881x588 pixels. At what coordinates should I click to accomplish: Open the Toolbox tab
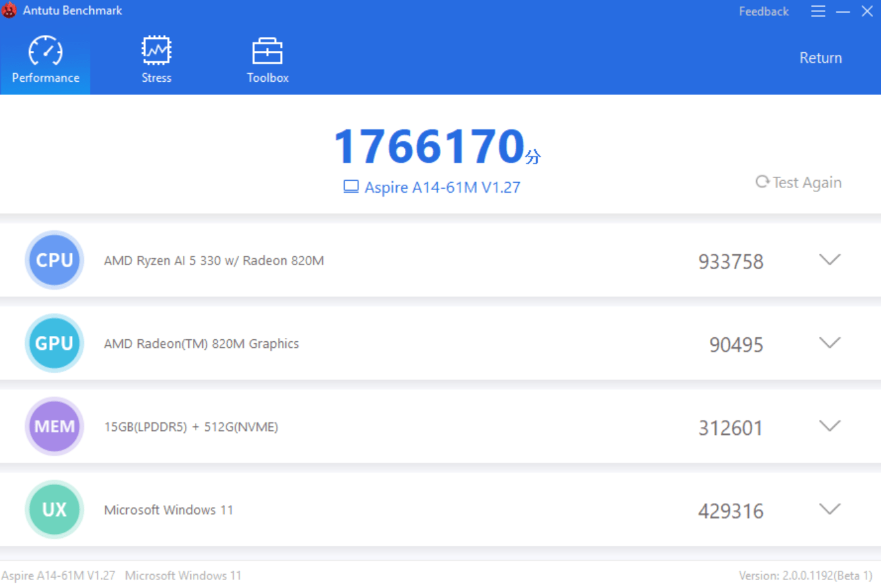point(267,60)
